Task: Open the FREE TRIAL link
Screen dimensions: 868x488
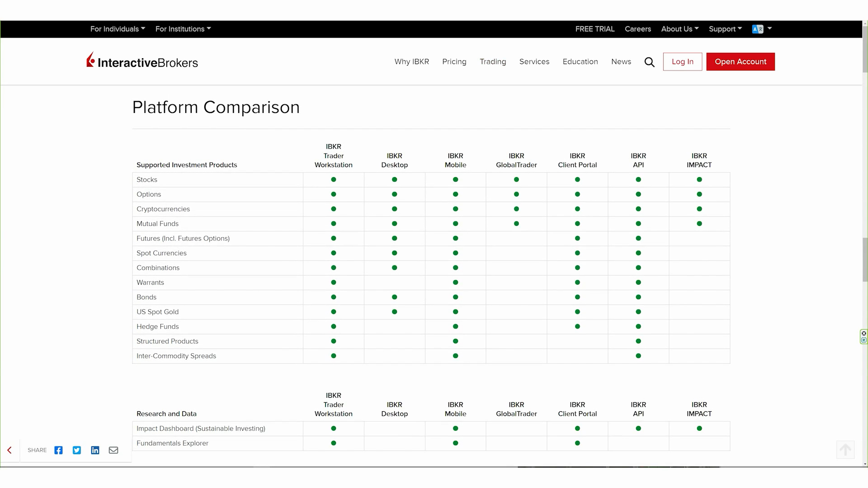Action: tap(594, 29)
